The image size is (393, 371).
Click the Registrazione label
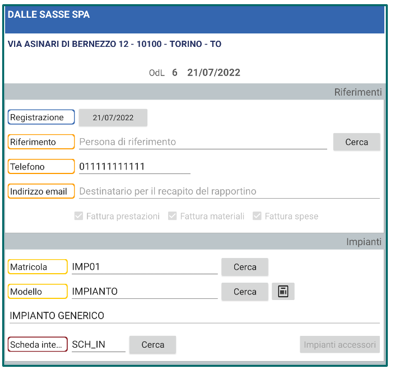click(41, 117)
